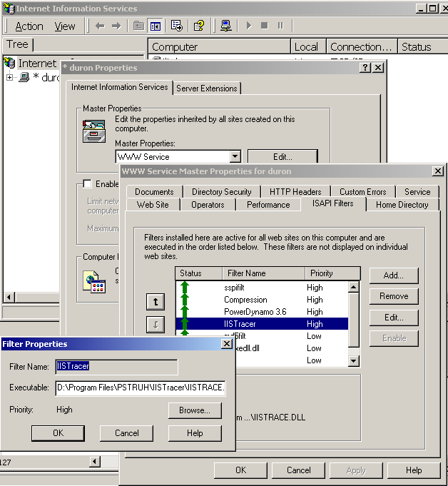Screen dimensions: 448x486
Task: Switch to the Service tab
Action: click(417, 192)
